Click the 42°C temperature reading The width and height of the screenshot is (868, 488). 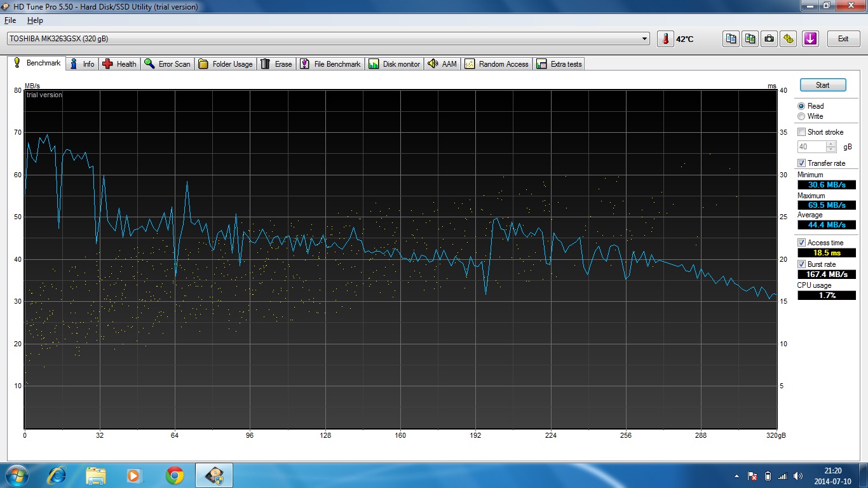click(685, 39)
